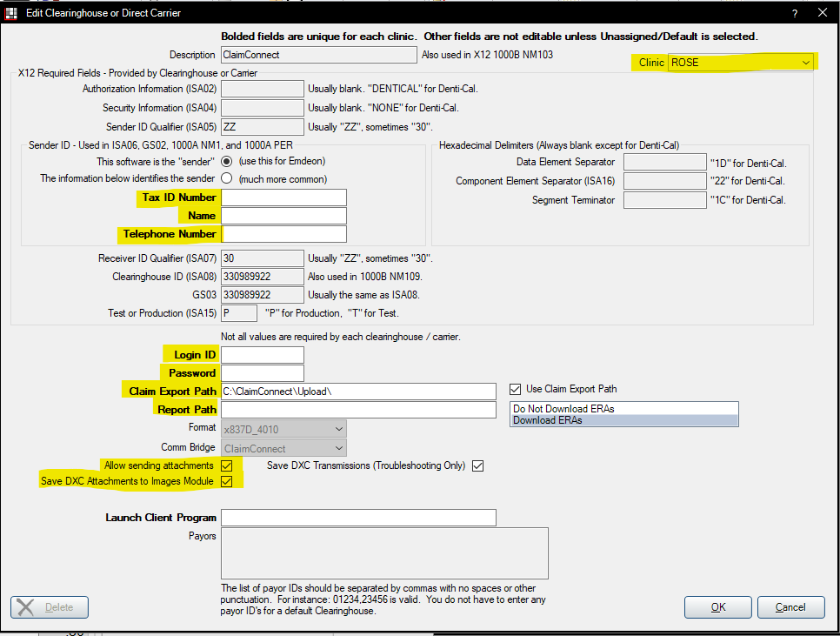Open the Comm Bridge dropdown
This screenshot has height=636, width=840.
pos(283,448)
